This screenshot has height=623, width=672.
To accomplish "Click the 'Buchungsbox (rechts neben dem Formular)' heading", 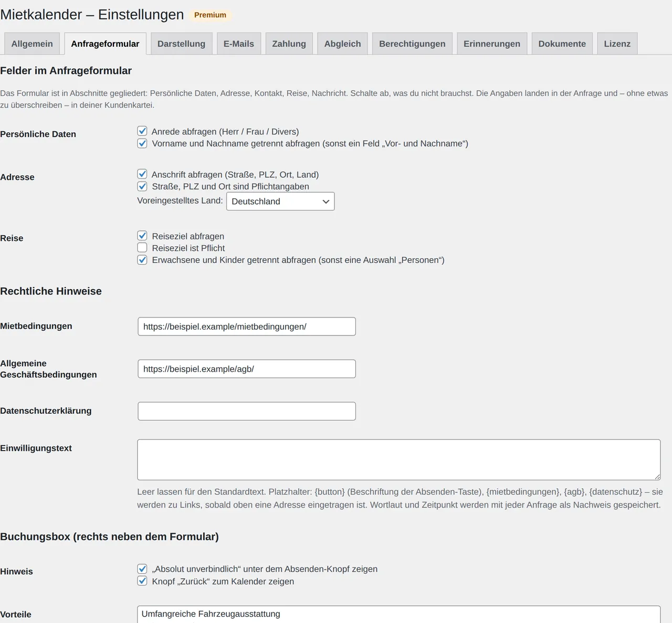I will (109, 537).
